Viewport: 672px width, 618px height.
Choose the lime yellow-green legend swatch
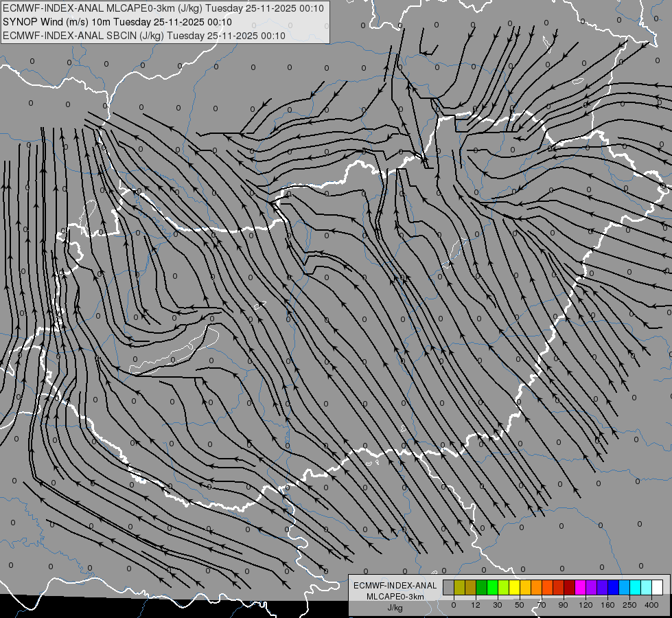504,587
